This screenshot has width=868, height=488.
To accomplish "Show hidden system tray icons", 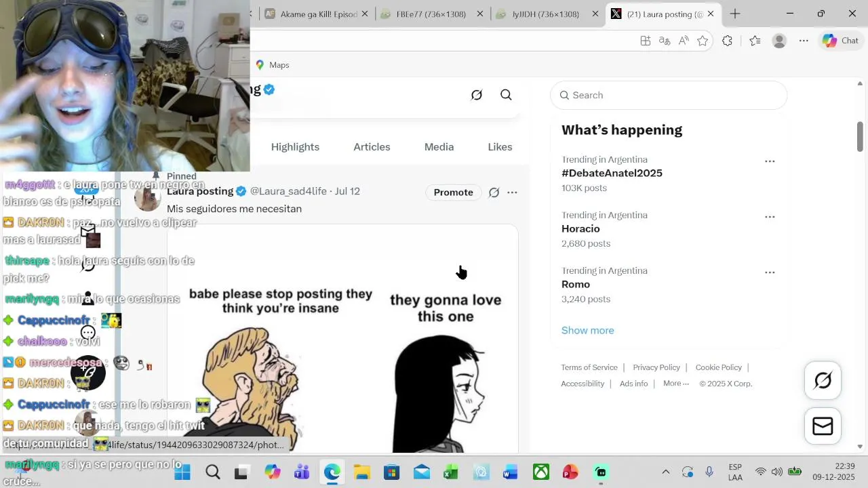I will click(x=665, y=472).
